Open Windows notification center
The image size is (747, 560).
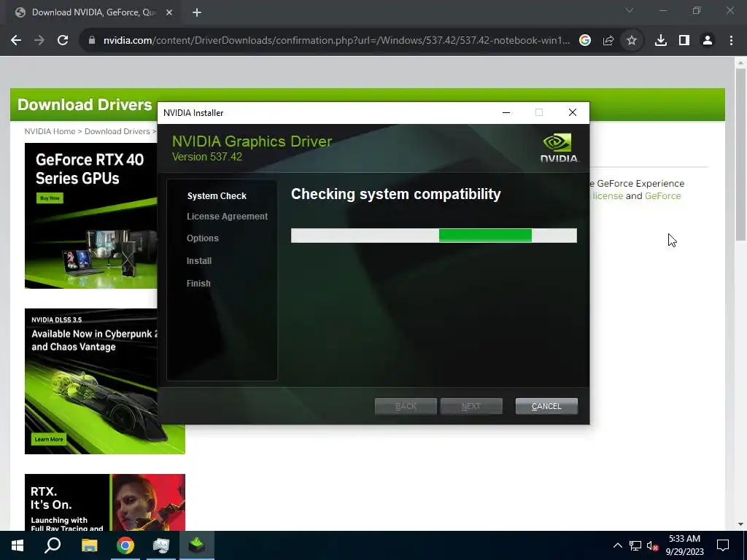point(723,545)
